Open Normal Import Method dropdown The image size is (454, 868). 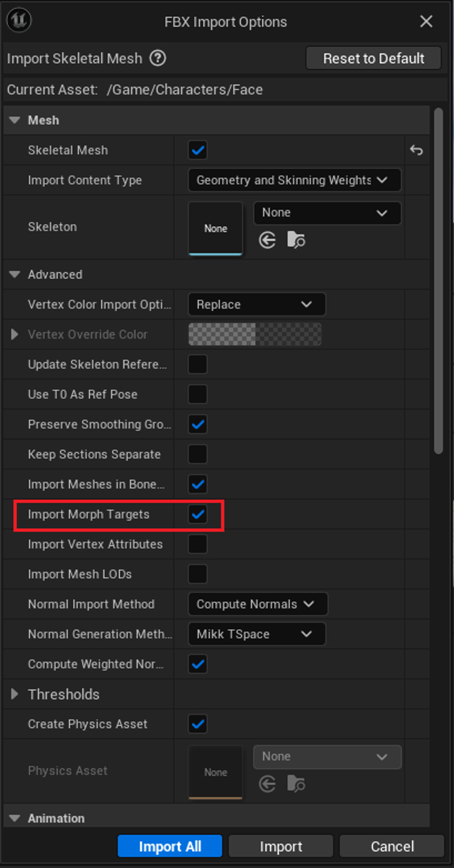tap(257, 604)
